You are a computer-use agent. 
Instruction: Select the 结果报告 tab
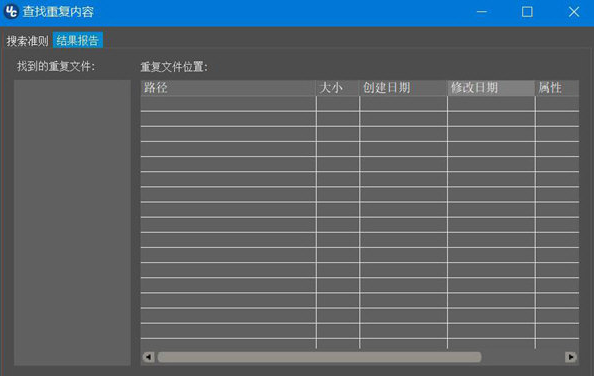point(78,40)
